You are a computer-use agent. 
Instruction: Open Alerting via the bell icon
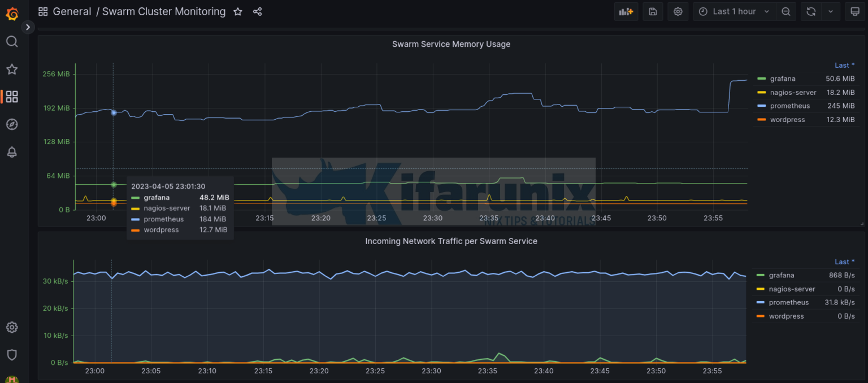pyautogui.click(x=11, y=152)
